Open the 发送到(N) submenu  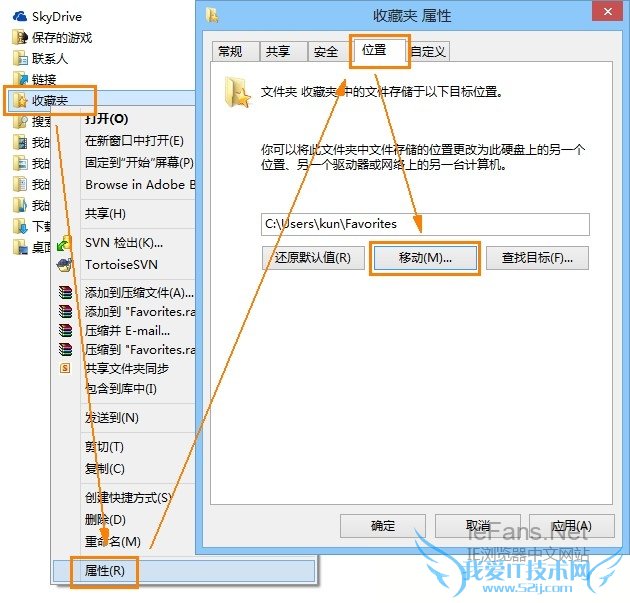(112, 418)
